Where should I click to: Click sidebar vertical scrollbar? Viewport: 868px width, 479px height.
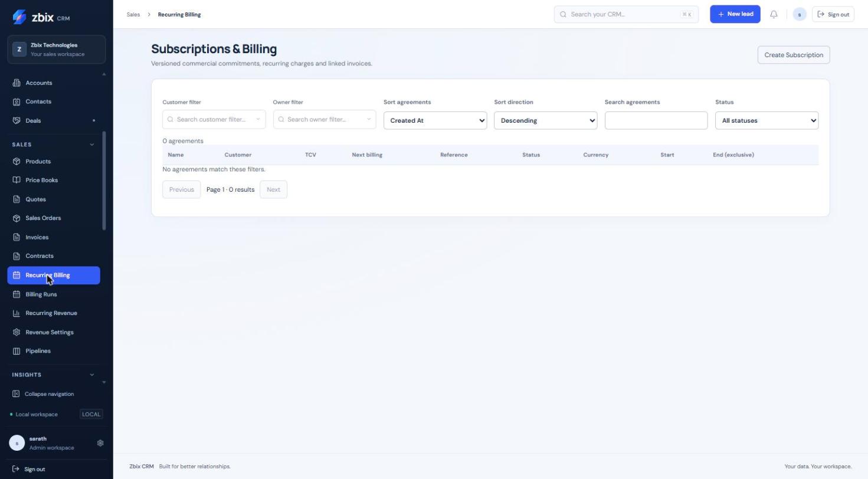click(104, 181)
